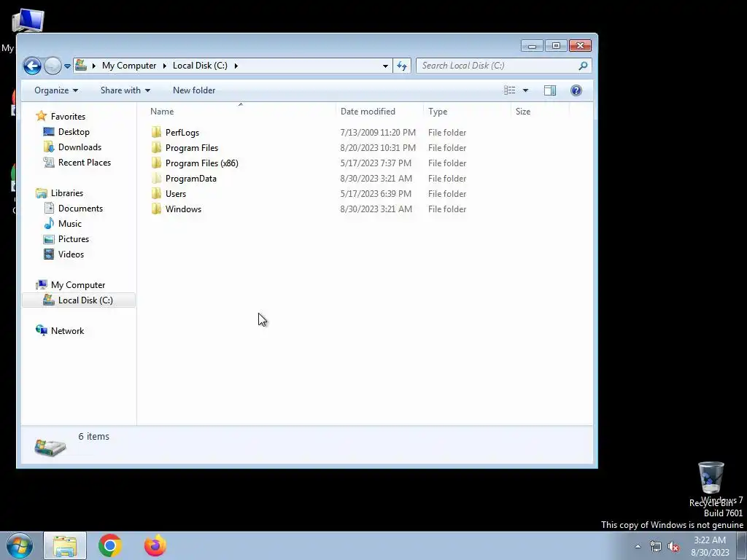Viewport: 747px width, 560px height.
Task: Select My Computer in the navigation pane
Action: (78, 285)
